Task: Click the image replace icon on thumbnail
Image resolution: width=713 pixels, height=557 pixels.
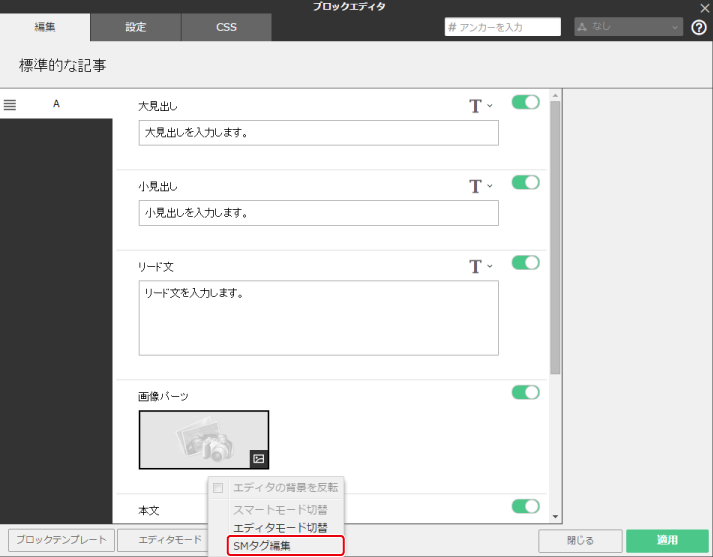Action: pyautogui.click(x=259, y=459)
